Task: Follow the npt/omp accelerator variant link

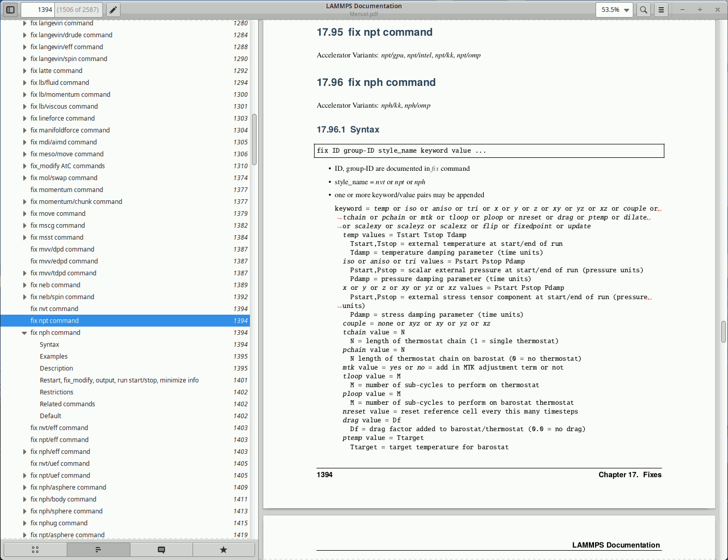Action: [469, 55]
